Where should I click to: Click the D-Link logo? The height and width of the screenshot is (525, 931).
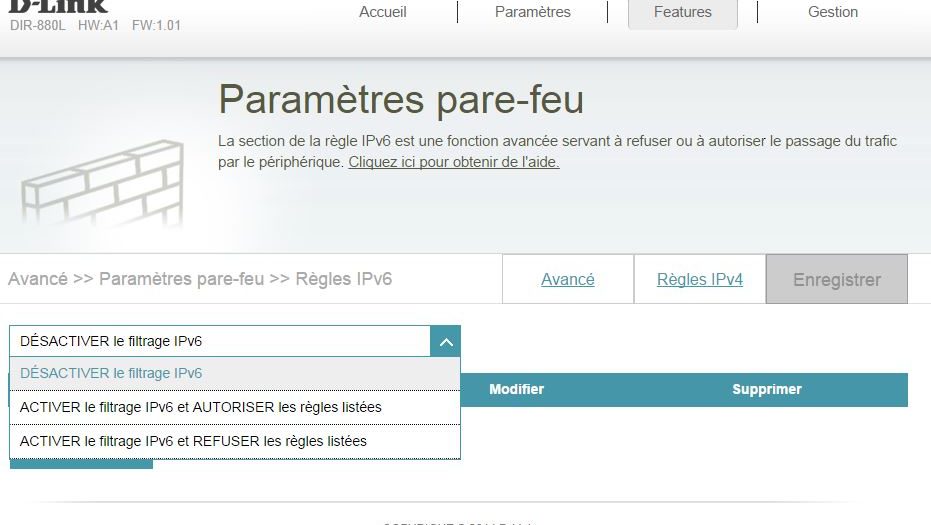58,6
